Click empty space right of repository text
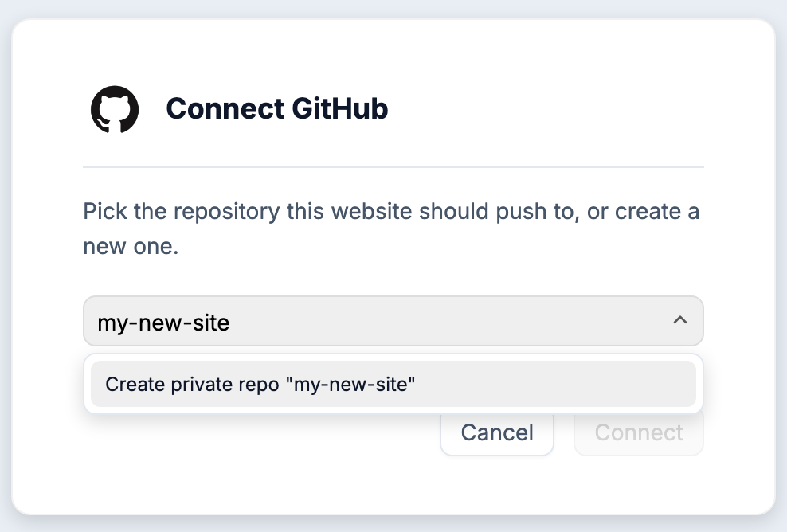Image resolution: width=787 pixels, height=532 pixels. [447, 321]
